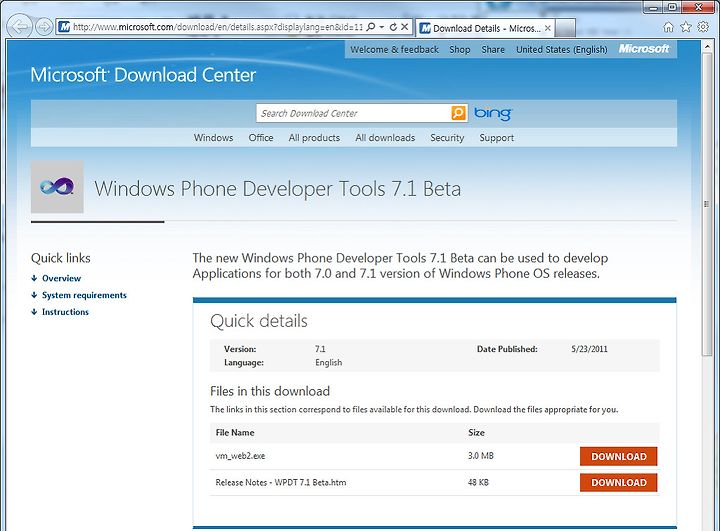Click the Windows Phone Developer Tools 7.1 Beta title
720x531 pixels.
(x=277, y=189)
